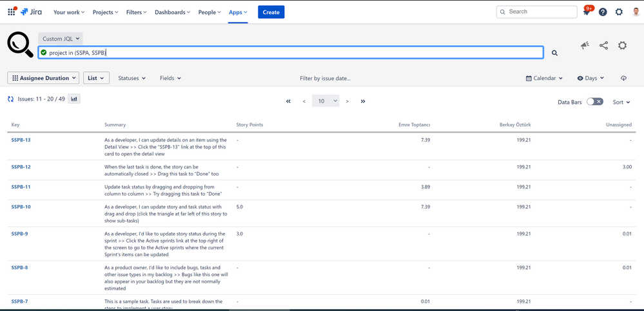This screenshot has height=311, width=644.
Task: Expand the Statuses dropdown
Action: point(132,78)
